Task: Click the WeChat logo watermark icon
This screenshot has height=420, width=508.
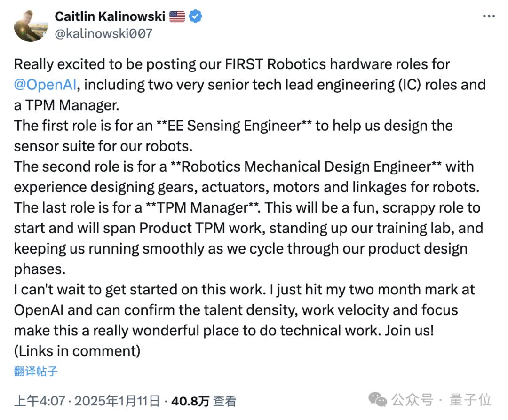Action: tap(377, 400)
